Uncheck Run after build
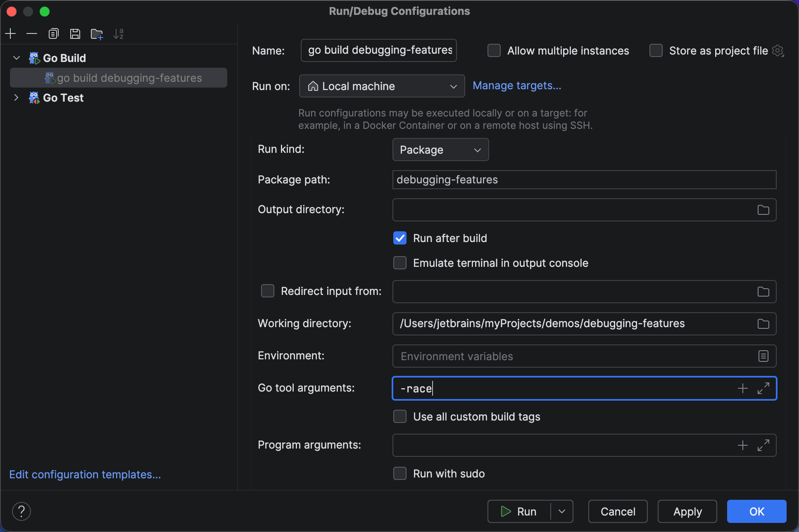This screenshot has width=799, height=532. [400, 238]
